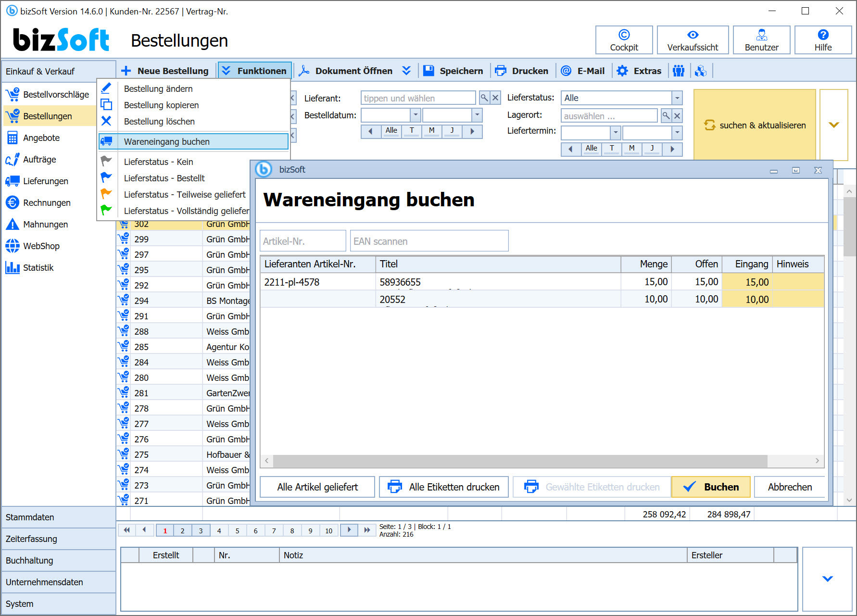Click Lieferant tippen und wählen field
857x616 pixels.
point(418,98)
